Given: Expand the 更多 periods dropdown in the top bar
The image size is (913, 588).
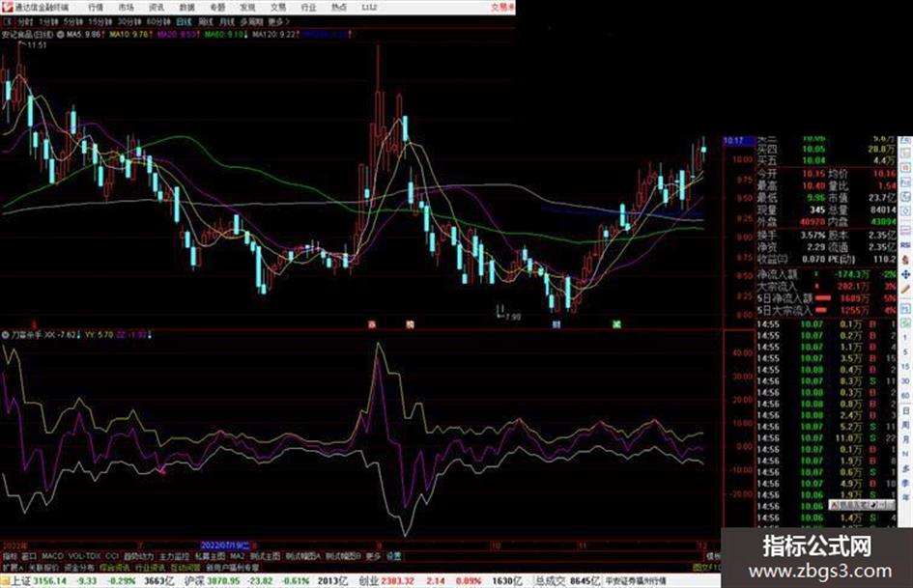Looking at the screenshot, I should click(x=279, y=22).
